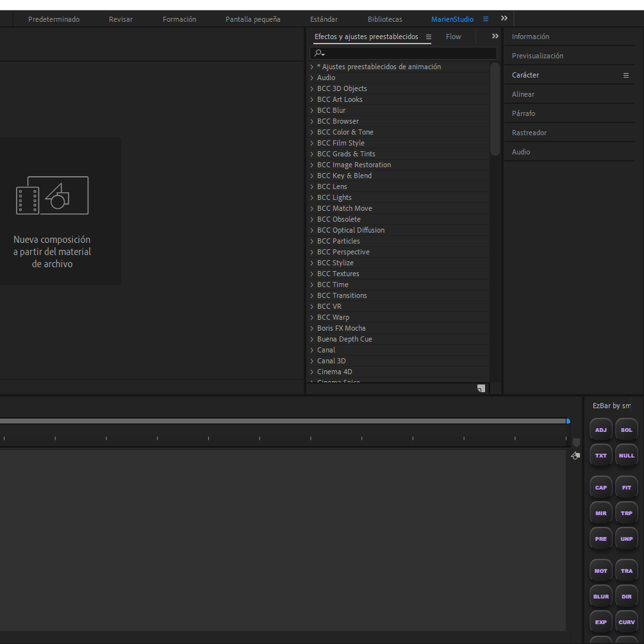Select BCC Image Restoration row
Image resolution: width=644 pixels, height=644 pixels.
[x=398, y=165]
